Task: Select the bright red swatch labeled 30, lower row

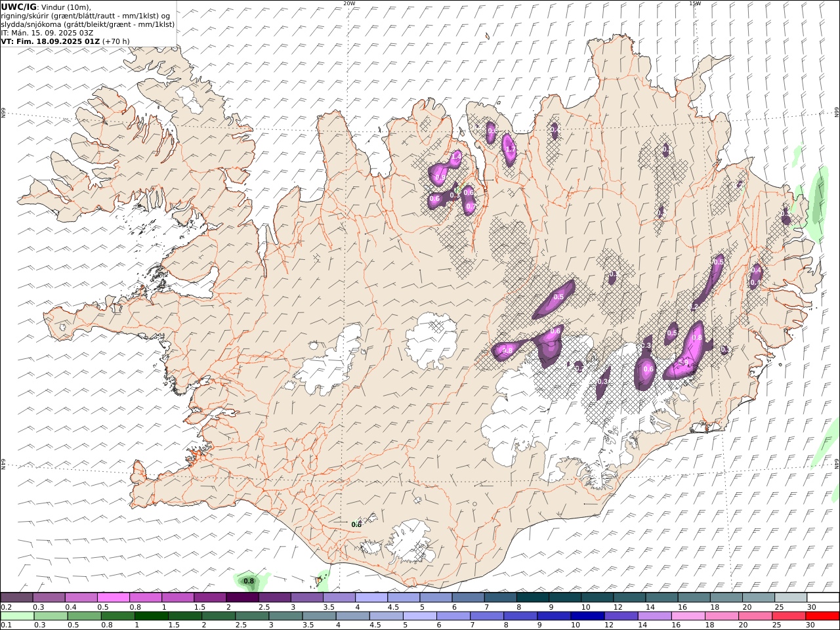Action: [822, 616]
